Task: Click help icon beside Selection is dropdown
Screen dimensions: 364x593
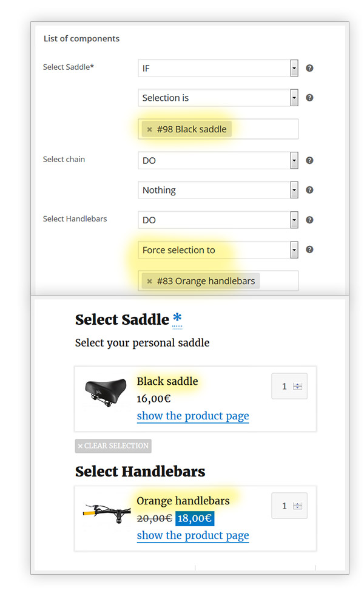Action: 309,98
